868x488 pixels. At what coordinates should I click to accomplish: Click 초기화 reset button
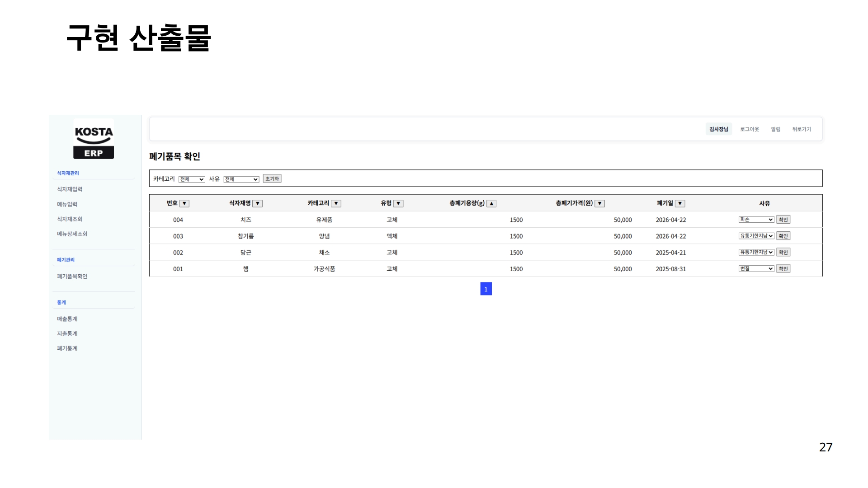(272, 179)
